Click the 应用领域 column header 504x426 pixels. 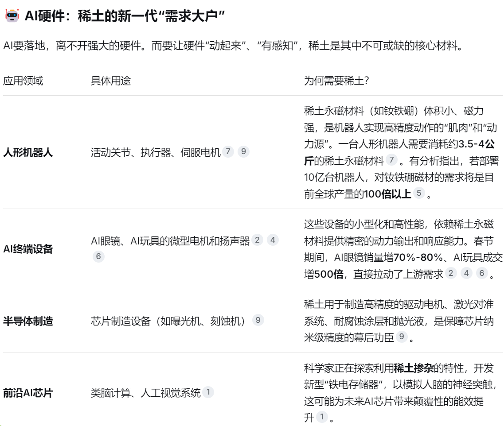[23, 81]
